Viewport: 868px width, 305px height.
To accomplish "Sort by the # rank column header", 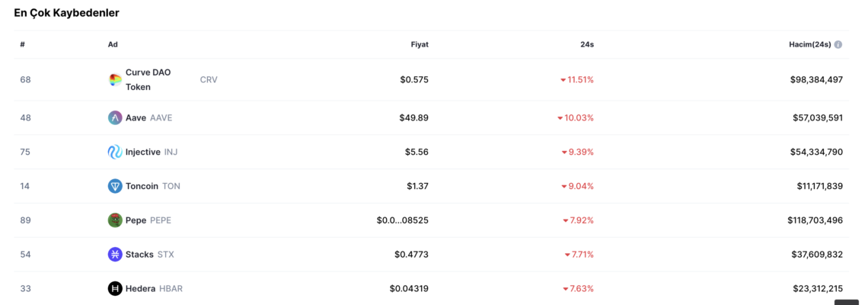I will [x=23, y=44].
